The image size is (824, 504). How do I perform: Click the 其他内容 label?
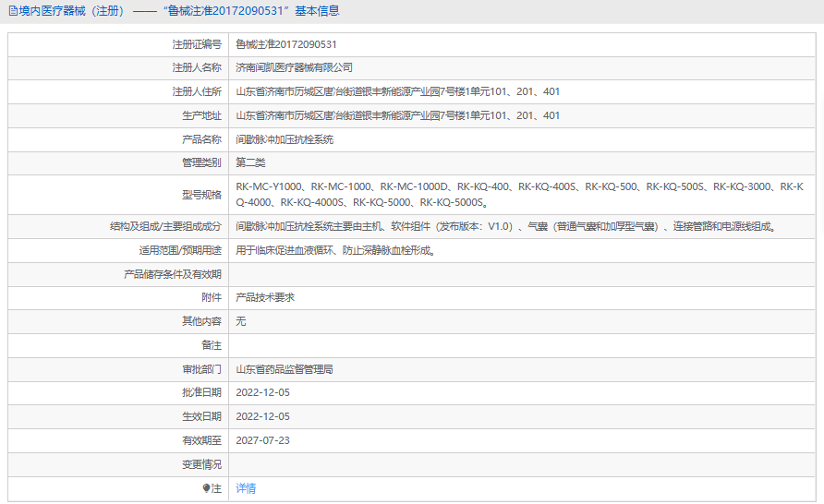(x=201, y=321)
